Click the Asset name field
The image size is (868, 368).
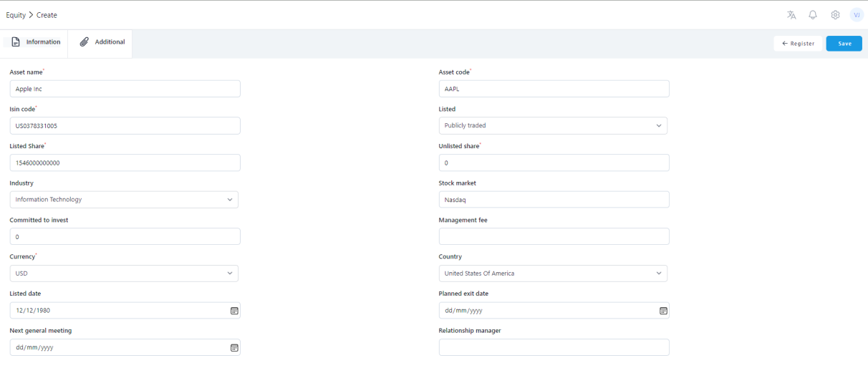[125, 89]
